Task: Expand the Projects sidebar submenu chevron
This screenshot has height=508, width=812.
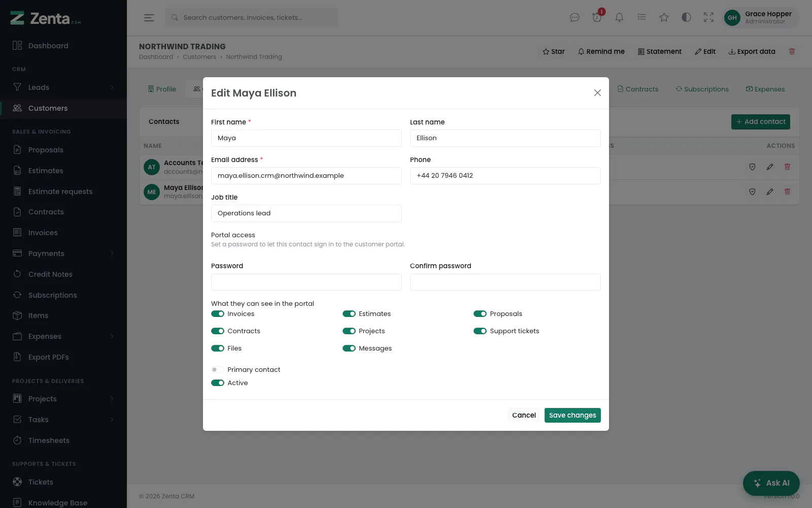Action: coord(112,399)
